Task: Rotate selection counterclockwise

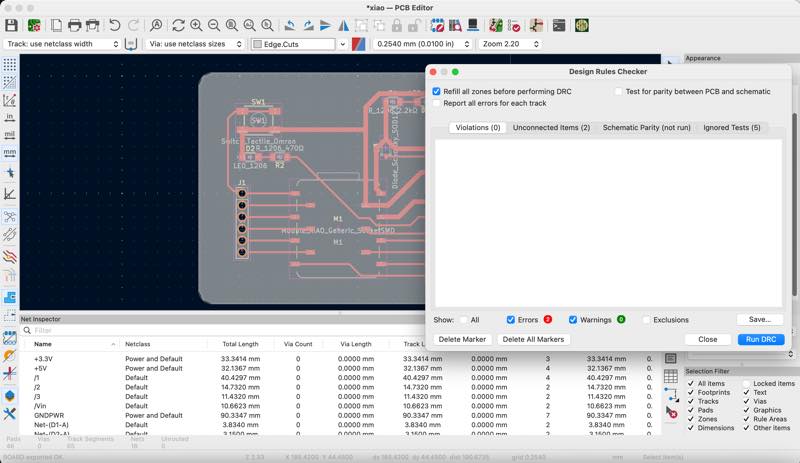Action: coord(290,25)
